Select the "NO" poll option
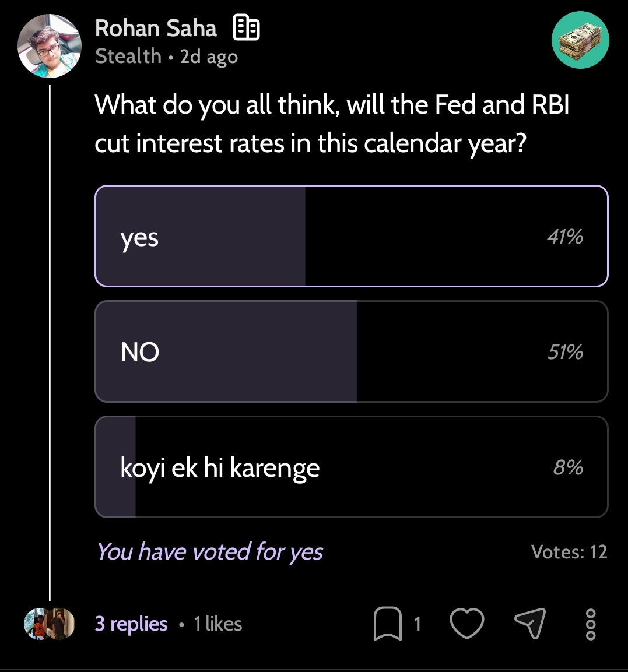Screen dimensions: 628x672 pyautogui.click(x=351, y=351)
